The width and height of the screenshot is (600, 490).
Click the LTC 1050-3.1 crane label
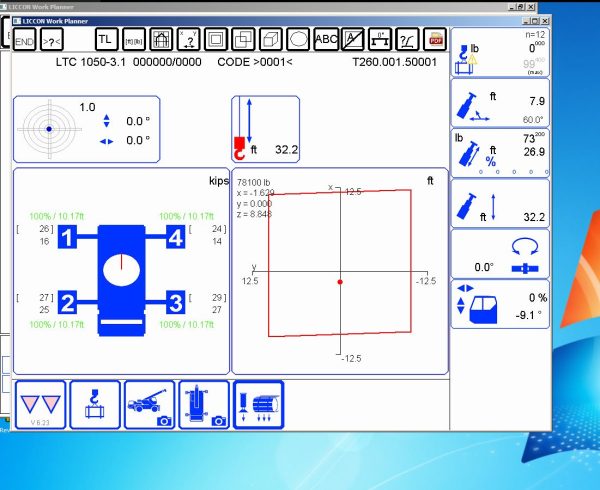click(x=91, y=62)
